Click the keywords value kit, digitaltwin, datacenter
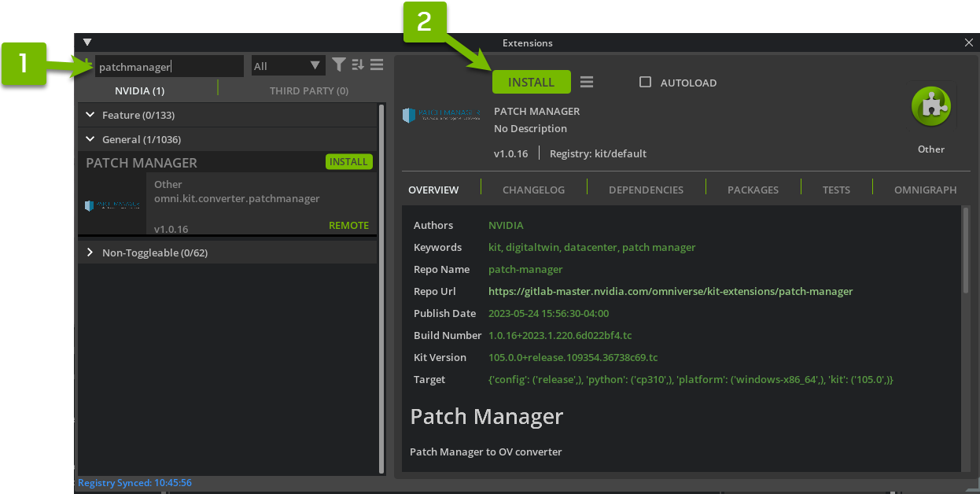The height and width of the screenshot is (494, 980). (592, 247)
